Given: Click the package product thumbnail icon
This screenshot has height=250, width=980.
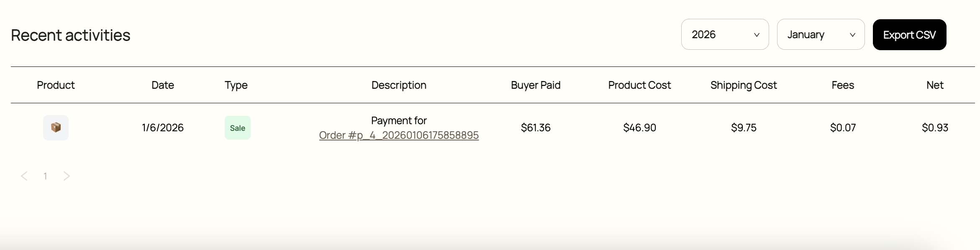Looking at the screenshot, I should tap(56, 128).
